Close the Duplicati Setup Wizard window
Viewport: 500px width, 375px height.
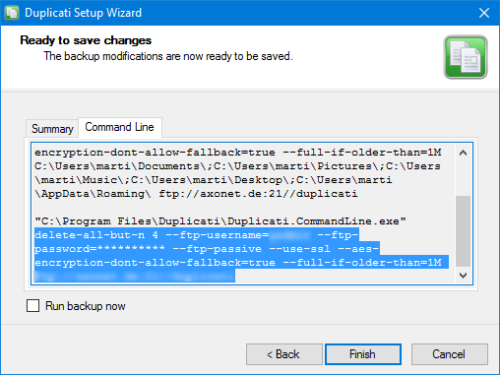click(x=484, y=13)
